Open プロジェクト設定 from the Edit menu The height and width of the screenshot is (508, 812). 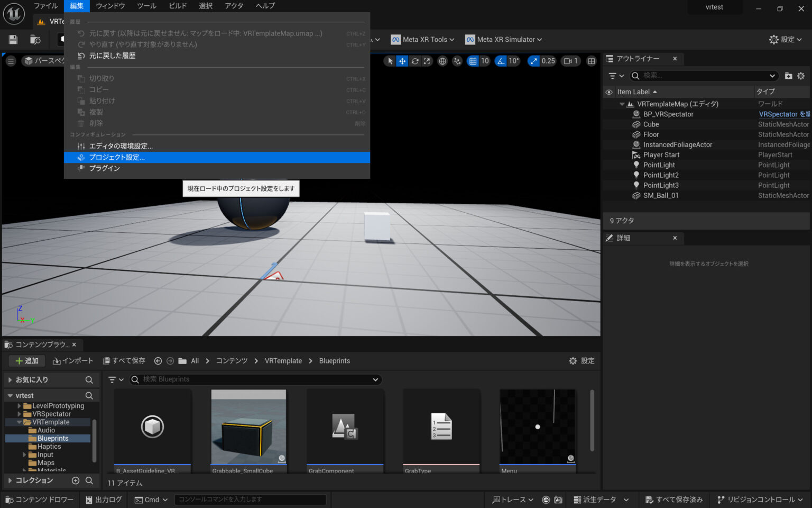pyautogui.click(x=117, y=157)
